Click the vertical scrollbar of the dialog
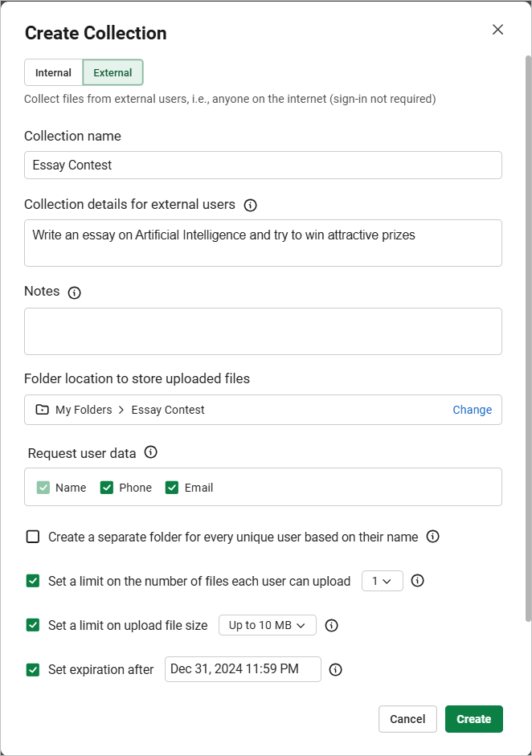This screenshot has width=532, height=756. pos(528,339)
